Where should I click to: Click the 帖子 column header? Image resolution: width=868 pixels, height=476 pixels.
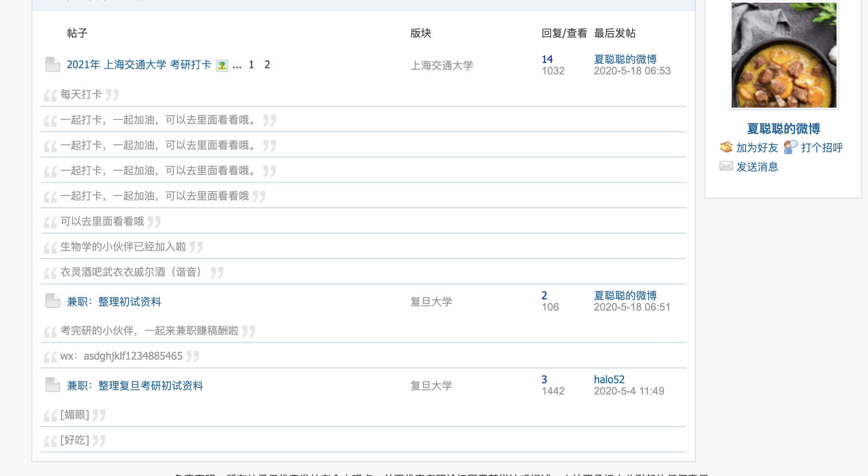click(77, 33)
